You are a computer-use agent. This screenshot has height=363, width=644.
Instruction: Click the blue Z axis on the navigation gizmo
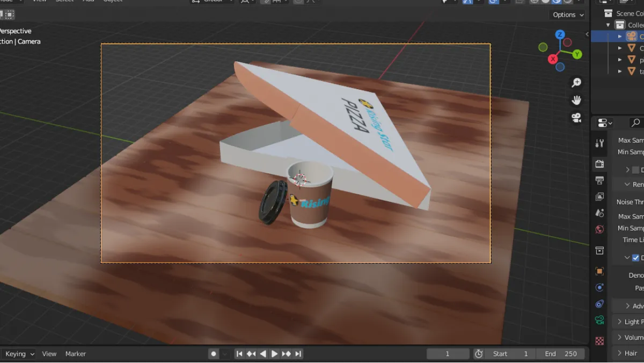560,35
